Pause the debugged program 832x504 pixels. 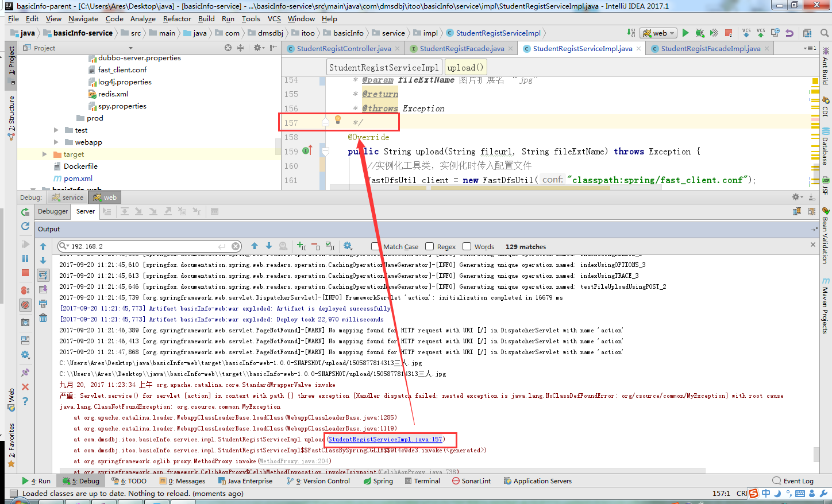click(x=25, y=258)
